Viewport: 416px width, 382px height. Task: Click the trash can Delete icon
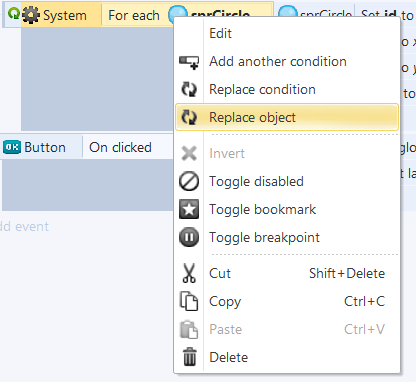[x=189, y=357]
